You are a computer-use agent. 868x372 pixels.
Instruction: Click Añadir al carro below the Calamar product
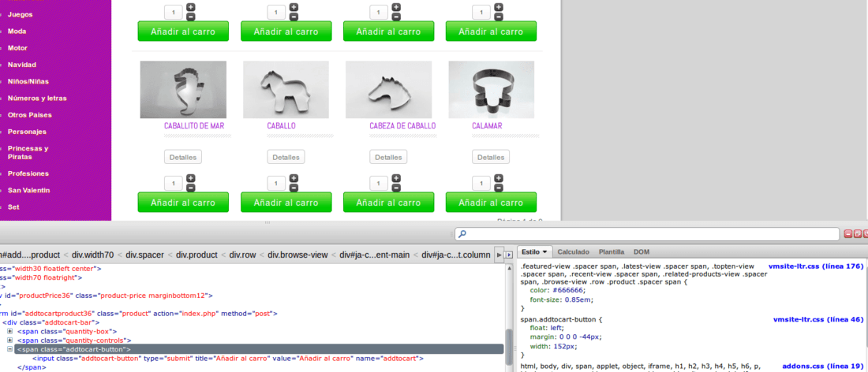point(491,203)
